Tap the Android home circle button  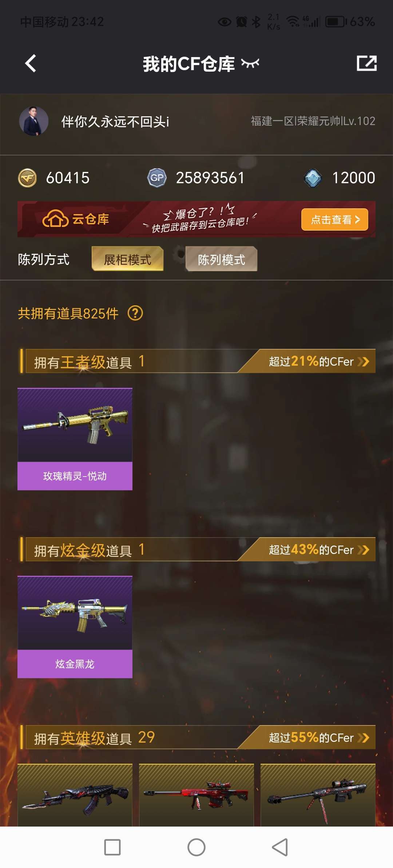pyautogui.click(x=196, y=847)
